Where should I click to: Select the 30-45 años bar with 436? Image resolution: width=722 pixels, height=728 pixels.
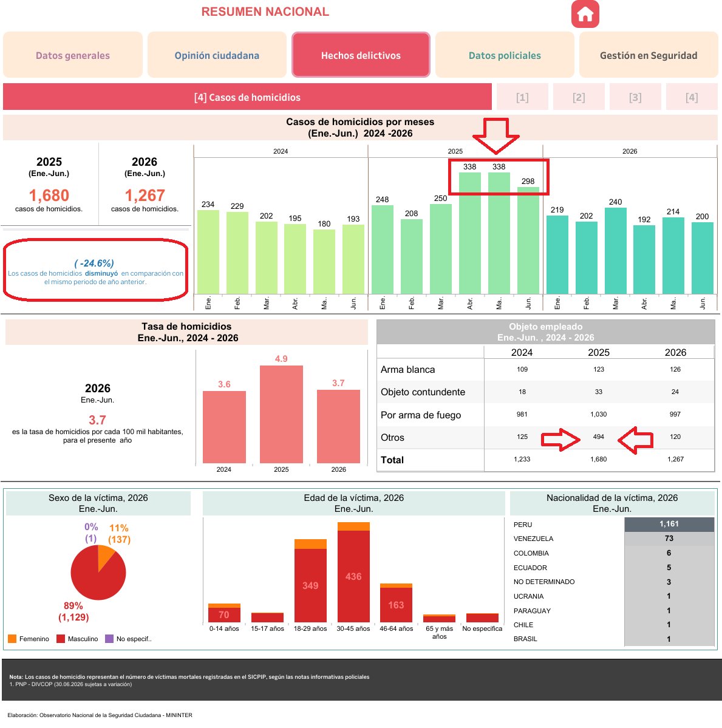tap(353, 576)
